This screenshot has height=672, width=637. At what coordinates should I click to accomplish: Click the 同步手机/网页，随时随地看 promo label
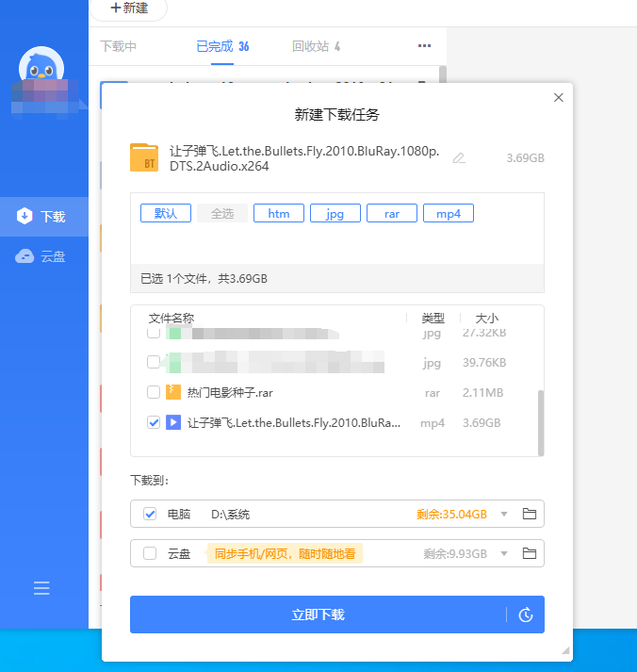pos(285,553)
